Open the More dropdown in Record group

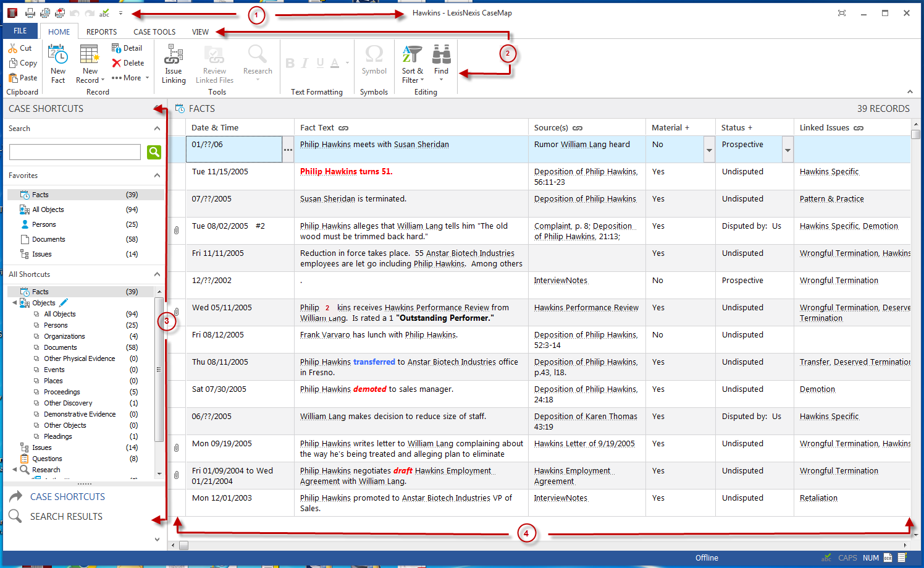click(x=130, y=78)
